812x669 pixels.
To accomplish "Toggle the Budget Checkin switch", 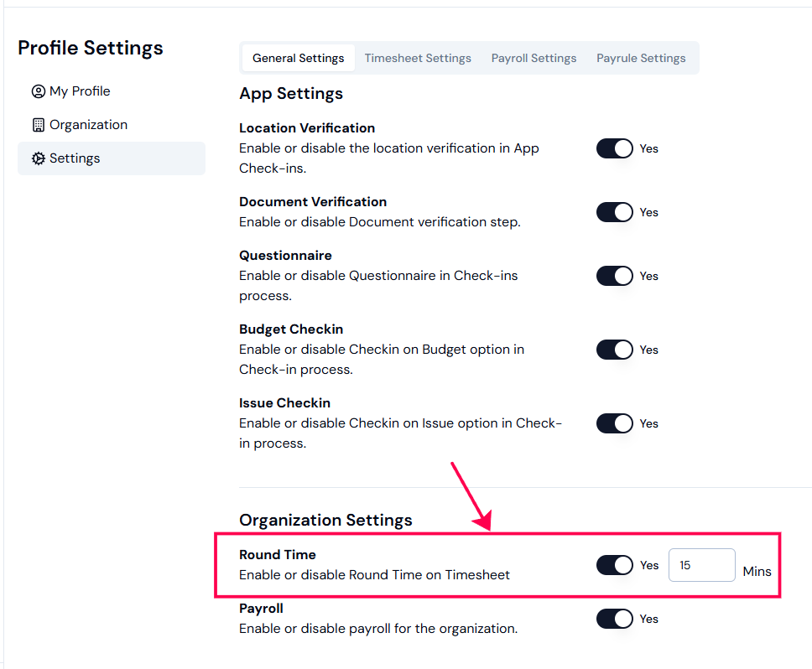I will pyautogui.click(x=614, y=350).
